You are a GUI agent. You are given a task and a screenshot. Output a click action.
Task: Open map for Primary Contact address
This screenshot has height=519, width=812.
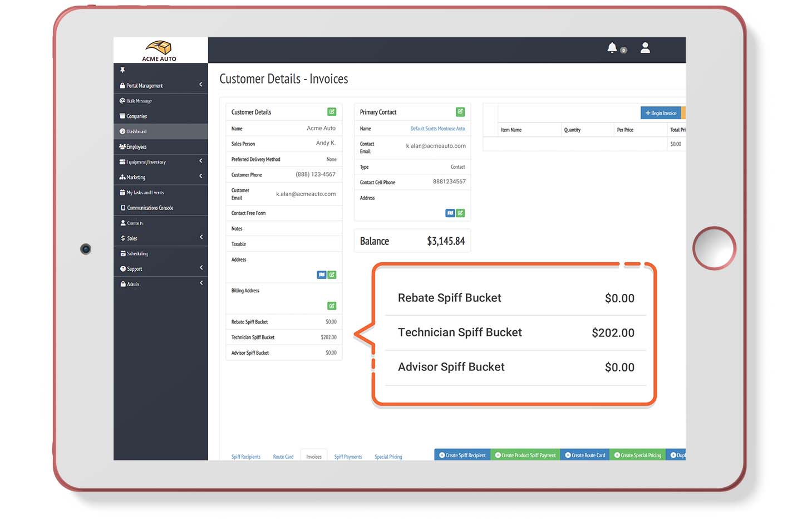coord(450,213)
